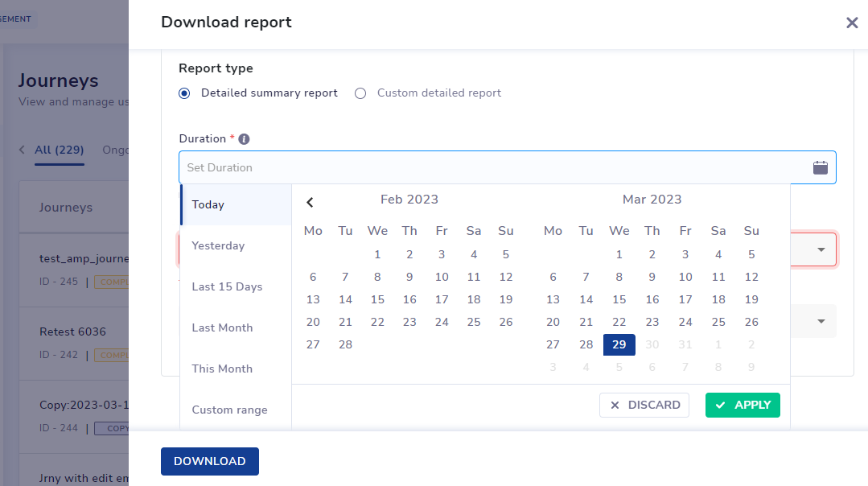Click the Set Duration input field

(x=507, y=167)
